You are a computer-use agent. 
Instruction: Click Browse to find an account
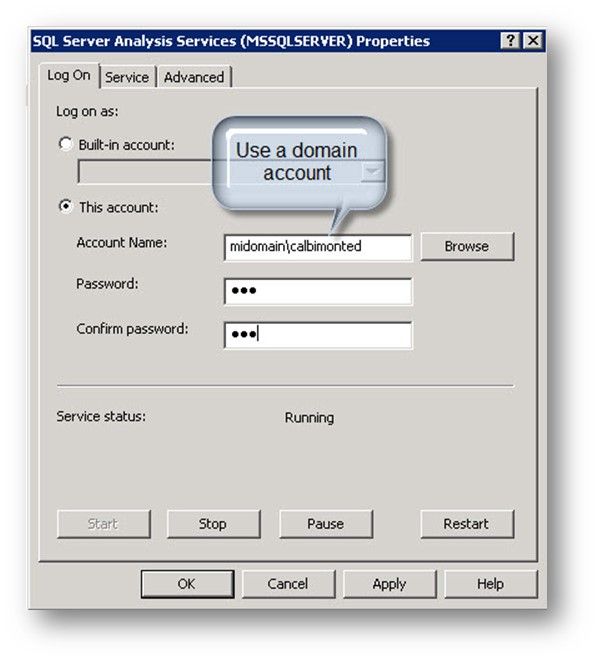coord(467,246)
